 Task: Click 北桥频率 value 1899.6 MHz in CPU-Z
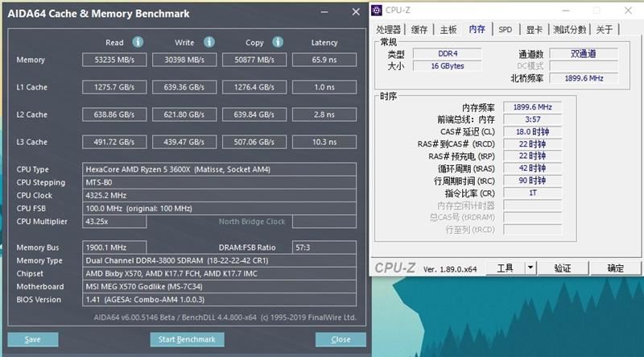pos(584,78)
